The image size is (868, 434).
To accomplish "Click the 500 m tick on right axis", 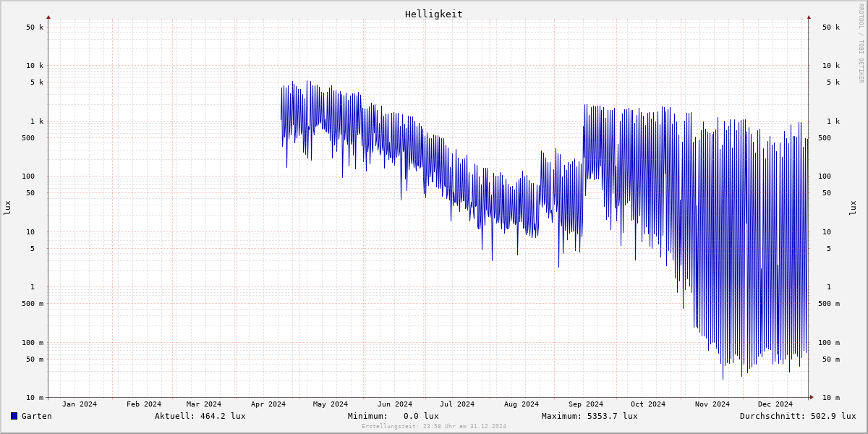I will tap(829, 304).
